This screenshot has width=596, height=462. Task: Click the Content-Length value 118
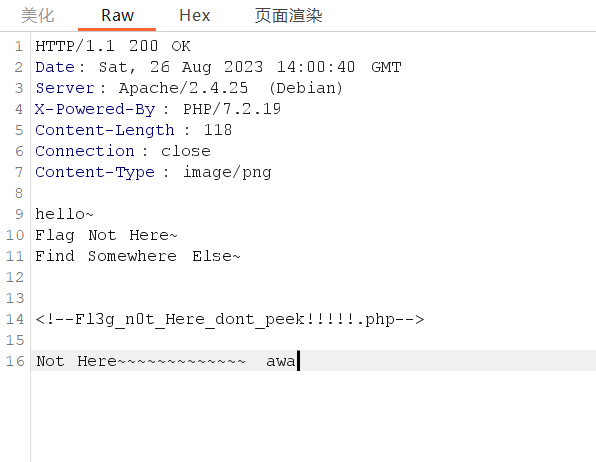[x=218, y=130]
